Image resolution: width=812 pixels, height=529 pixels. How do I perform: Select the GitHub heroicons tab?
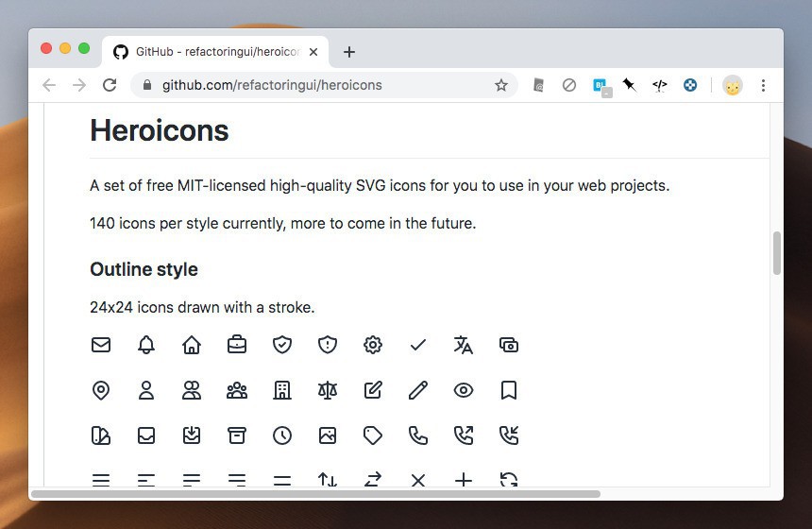pos(215,52)
